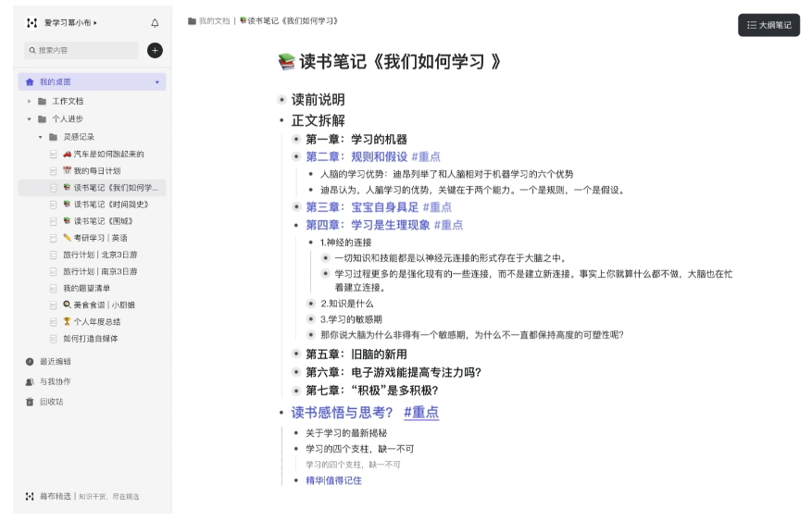Click the 我的文档 folder icon in breadcrumb

192,20
